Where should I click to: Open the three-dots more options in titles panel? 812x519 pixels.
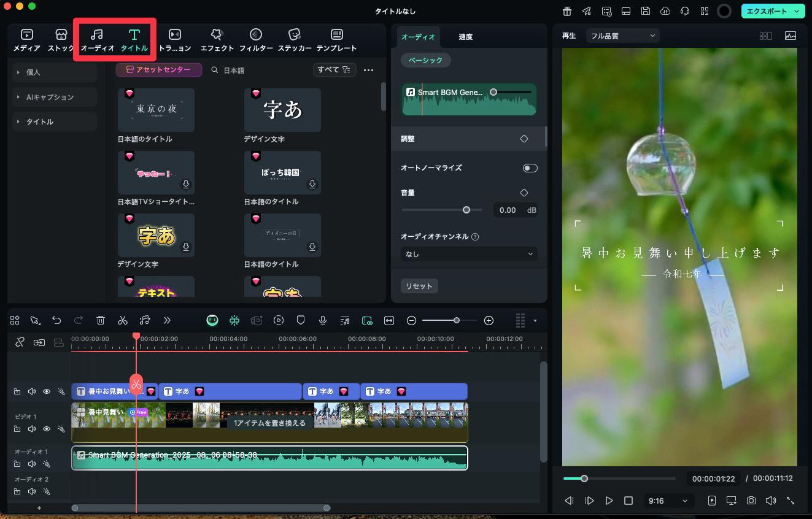pos(368,70)
